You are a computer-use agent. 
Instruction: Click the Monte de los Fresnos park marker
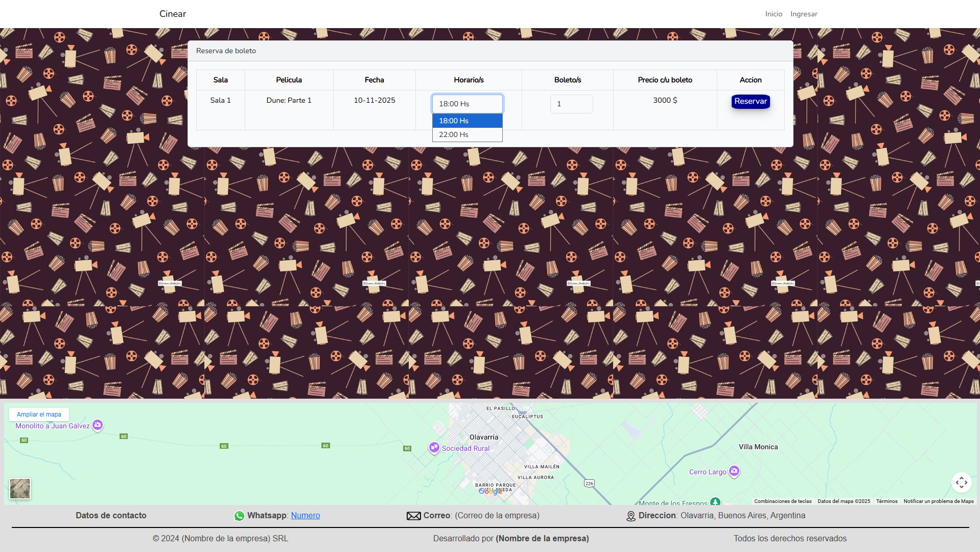click(715, 502)
